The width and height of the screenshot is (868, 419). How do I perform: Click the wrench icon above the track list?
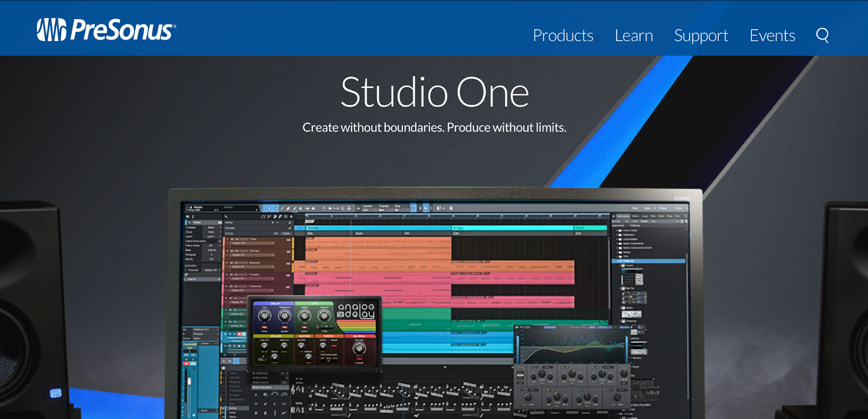tap(227, 217)
